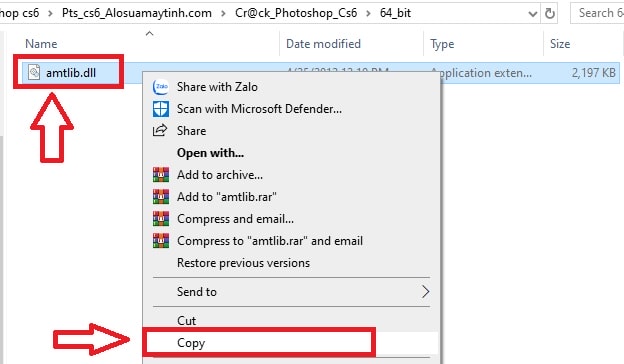
Task: Select Restore previous versions
Action: click(x=243, y=263)
